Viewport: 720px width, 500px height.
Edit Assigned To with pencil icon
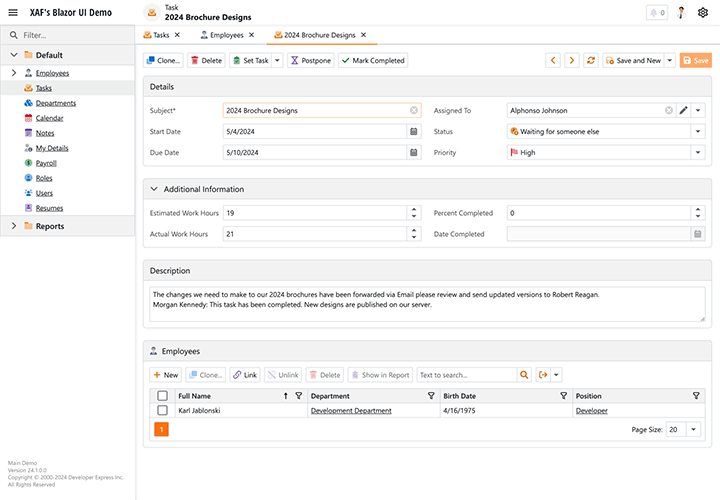pyautogui.click(x=683, y=110)
